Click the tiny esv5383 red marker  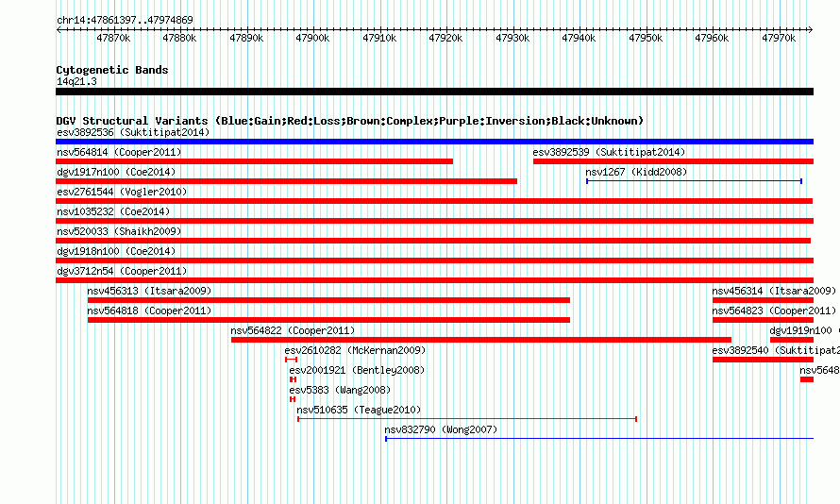point(293,399)
